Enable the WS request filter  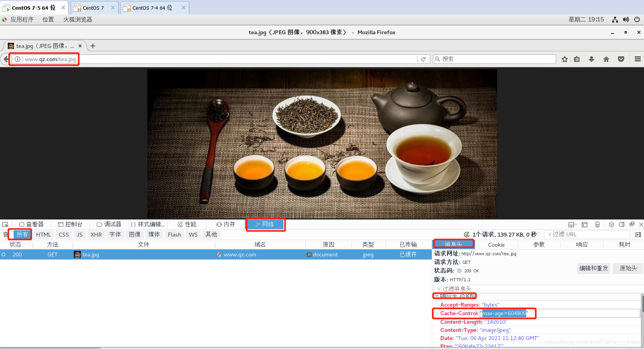193,235
